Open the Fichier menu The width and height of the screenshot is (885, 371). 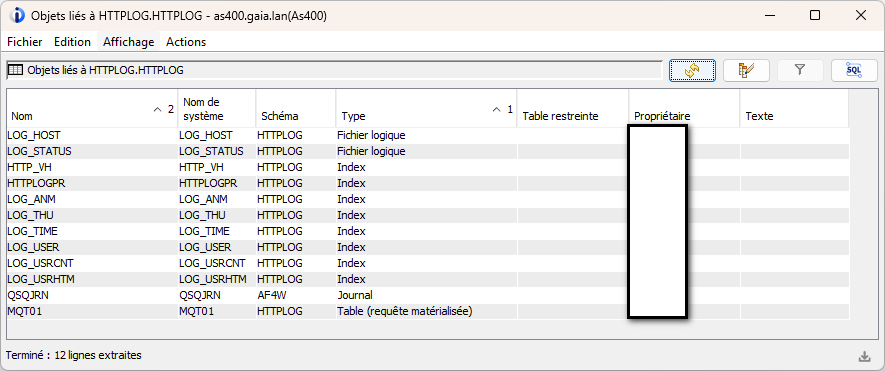coord(25,42)
